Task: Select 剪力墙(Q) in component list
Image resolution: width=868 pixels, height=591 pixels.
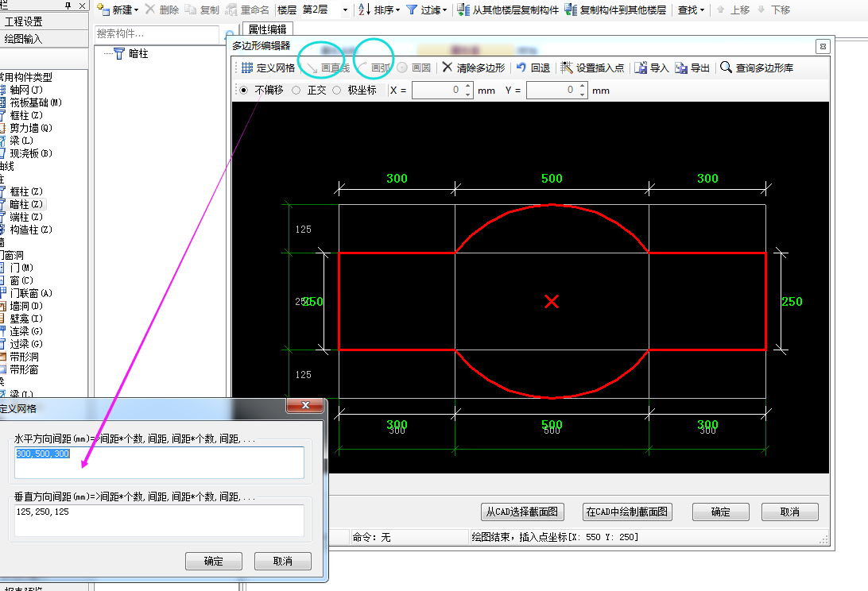Action: (x=31, y=128)
